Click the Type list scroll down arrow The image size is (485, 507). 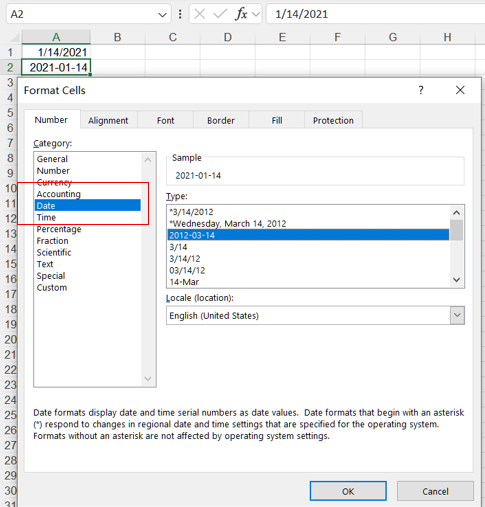(x=457, y=280)
